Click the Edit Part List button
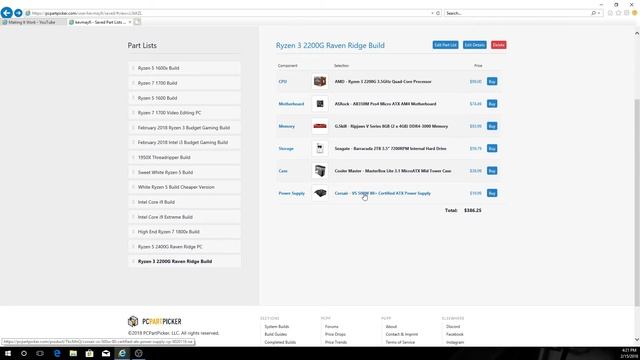 [445, 45]
